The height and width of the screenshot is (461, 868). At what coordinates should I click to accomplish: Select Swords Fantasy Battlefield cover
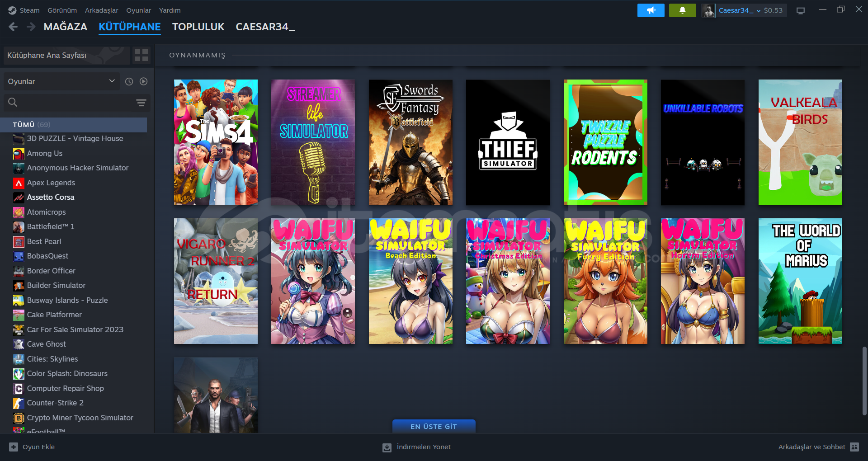(410, 142)
